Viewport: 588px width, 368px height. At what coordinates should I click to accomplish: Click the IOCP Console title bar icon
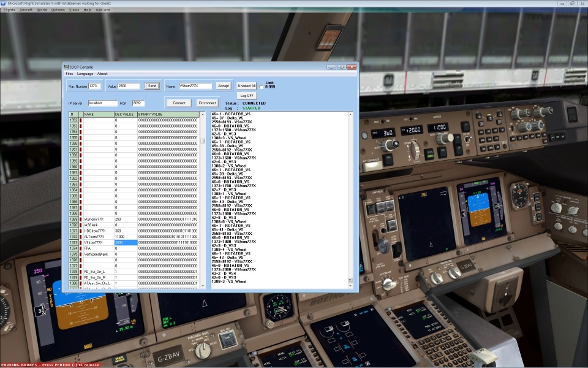tap(67, 65)
